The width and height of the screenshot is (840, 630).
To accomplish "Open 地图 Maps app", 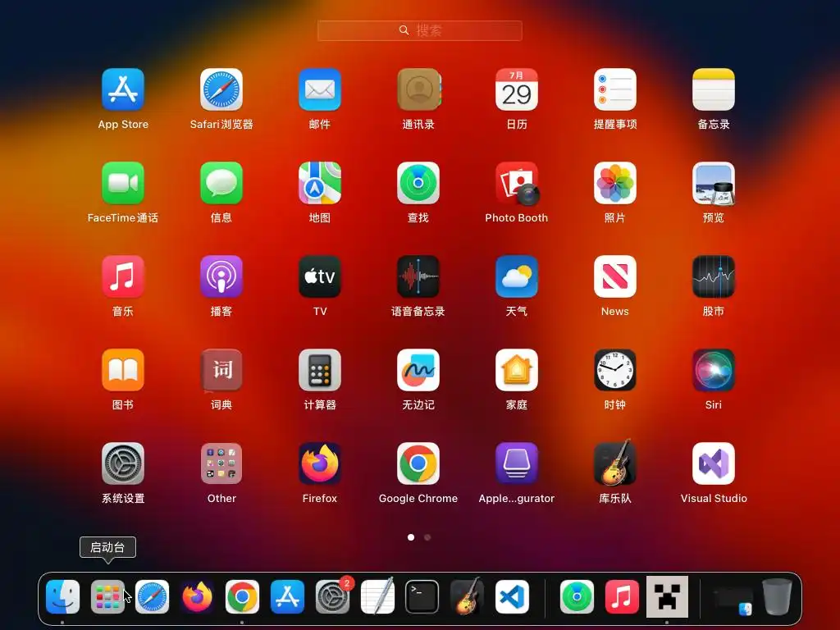I will 320,183.
